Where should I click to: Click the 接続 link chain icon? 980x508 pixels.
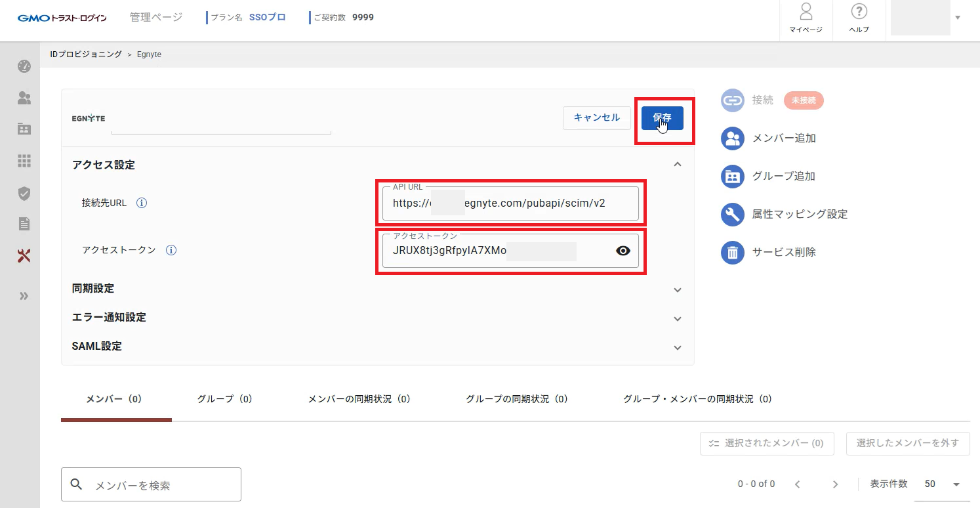pyautogui.click(x=732, y=100)
